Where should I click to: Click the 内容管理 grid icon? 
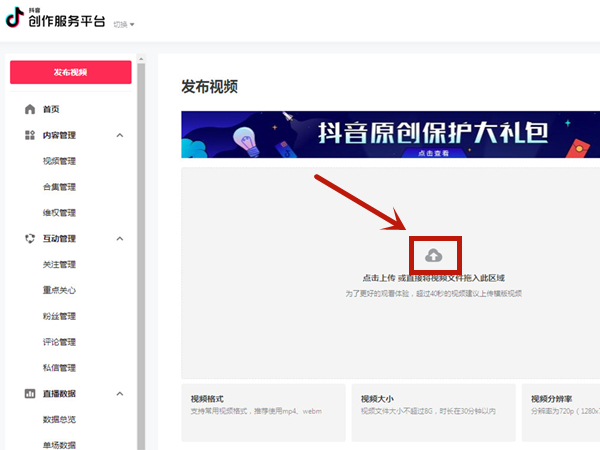pos(30,135)
